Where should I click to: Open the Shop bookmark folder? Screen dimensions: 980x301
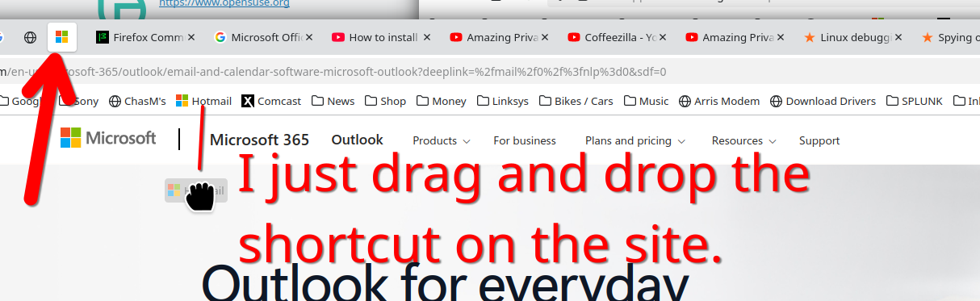pyautogui.click(x=385, y=101)
